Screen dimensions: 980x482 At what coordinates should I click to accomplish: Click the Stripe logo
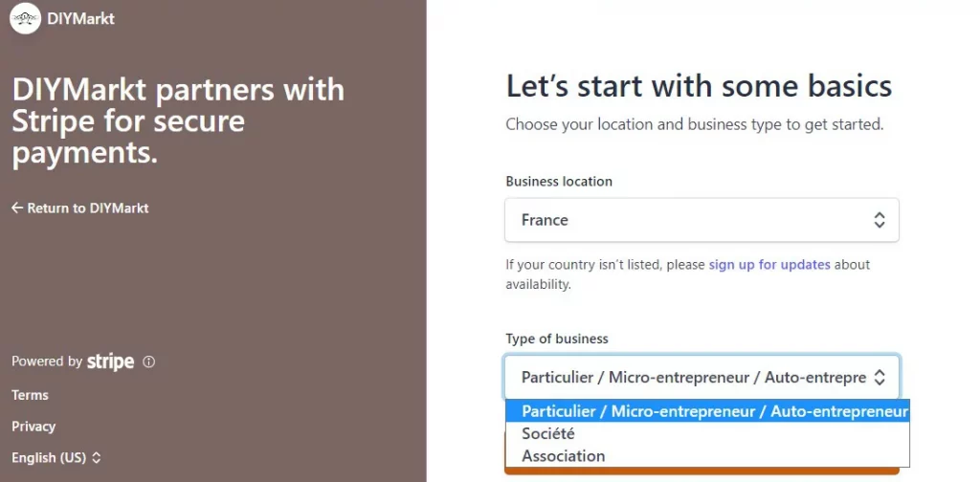click(x=110, y=361)
